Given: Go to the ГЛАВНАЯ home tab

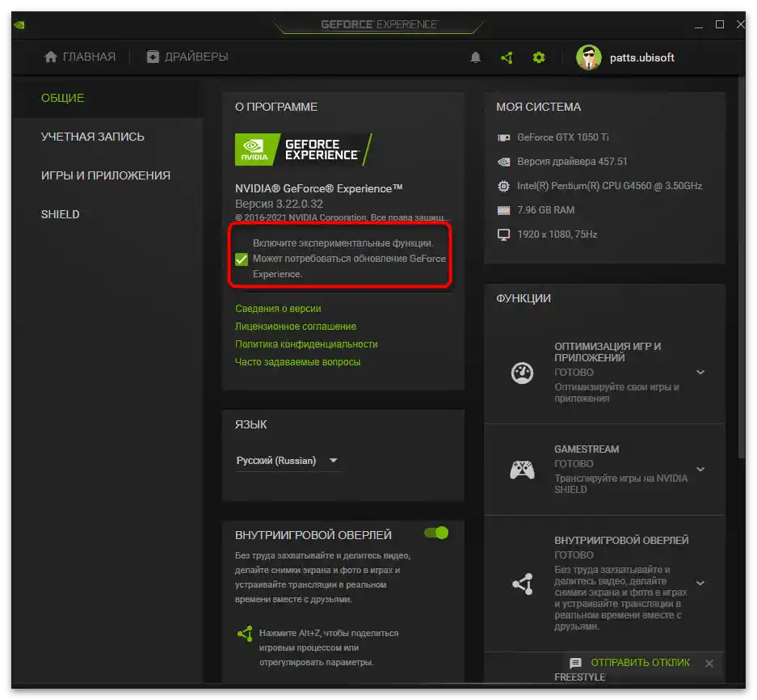Looking at the screenshot, I should 80,57.
